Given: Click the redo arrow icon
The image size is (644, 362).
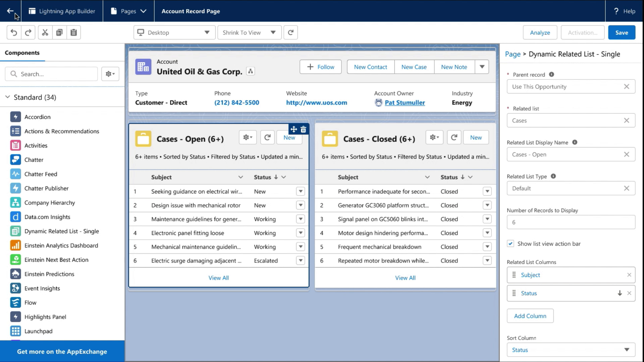Looking at the screenshot, I should (28, 33).
